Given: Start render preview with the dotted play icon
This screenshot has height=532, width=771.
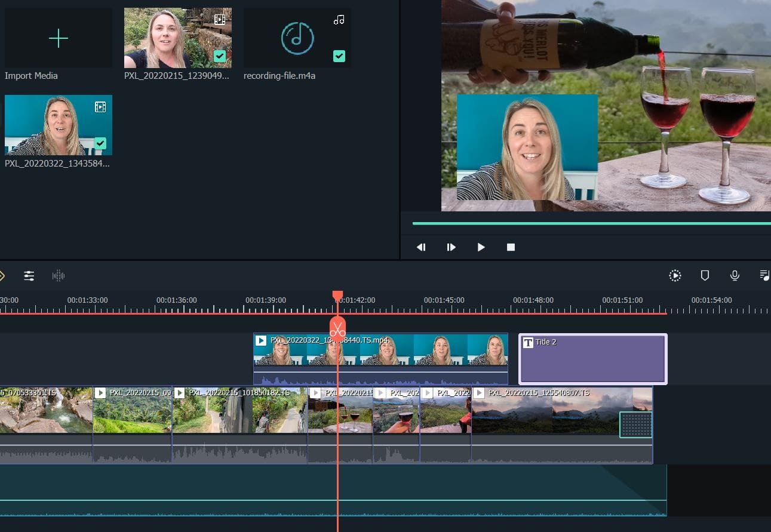Looking at the screenshot, I should click(x=675, y=275).
